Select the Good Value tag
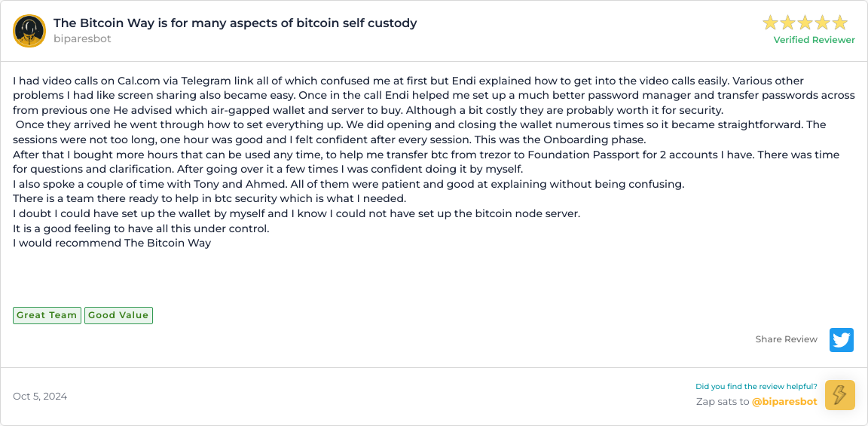Screen dimensions: 868x426 [x=118, y=315]
